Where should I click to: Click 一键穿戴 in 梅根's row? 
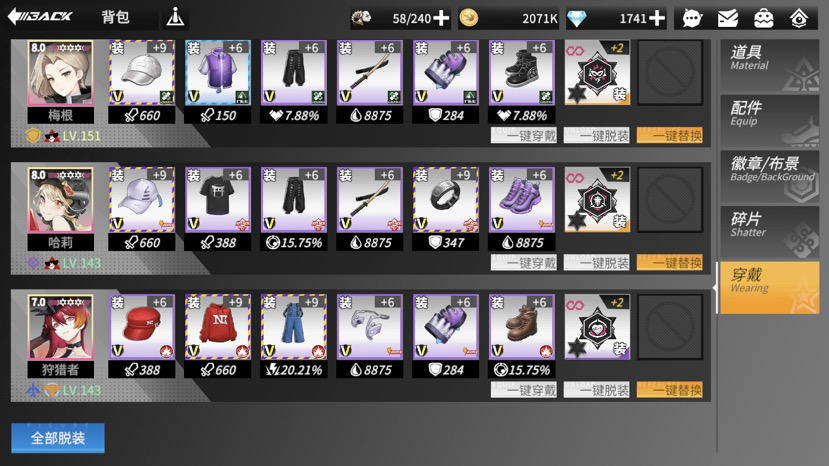524,135
